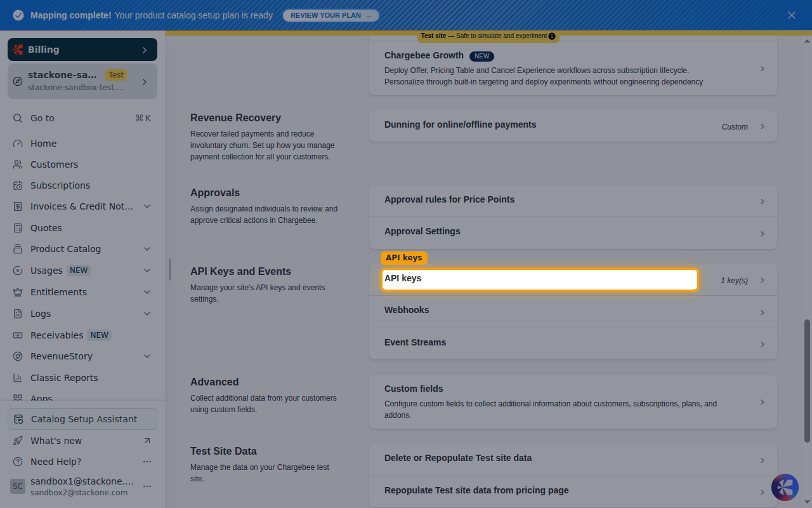
Task: Click the Go to search magnifier icon
Action: click(18, 118)
